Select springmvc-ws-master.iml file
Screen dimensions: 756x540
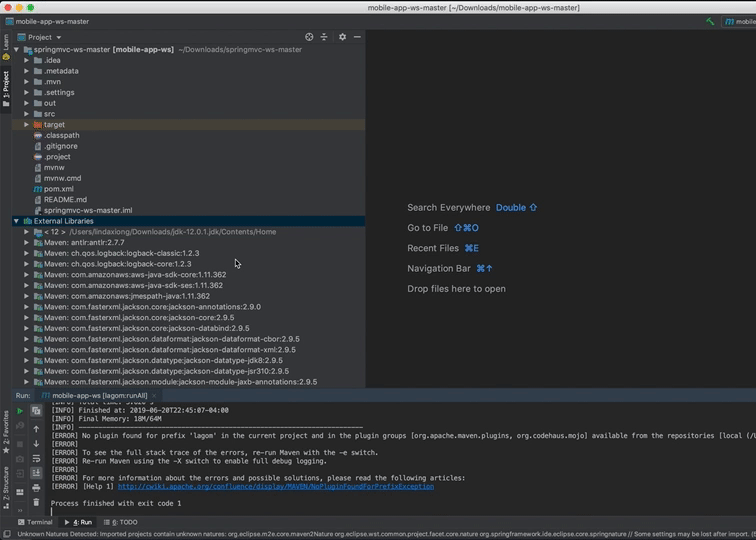(x=88, y=210)
